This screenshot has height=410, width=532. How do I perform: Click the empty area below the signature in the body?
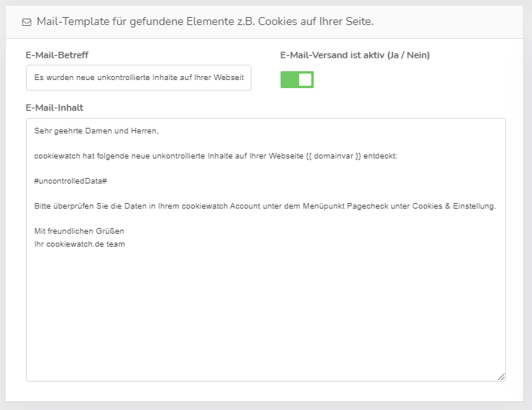265,315
